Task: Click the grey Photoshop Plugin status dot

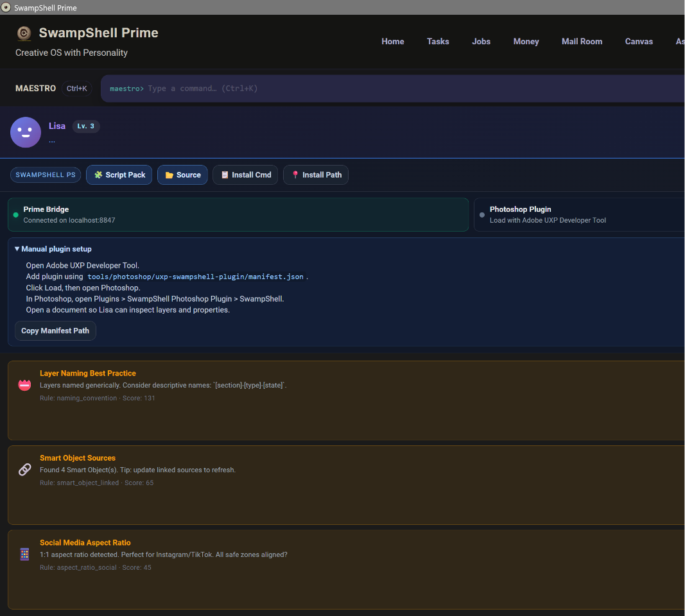Action: click(x=482, y=215)
